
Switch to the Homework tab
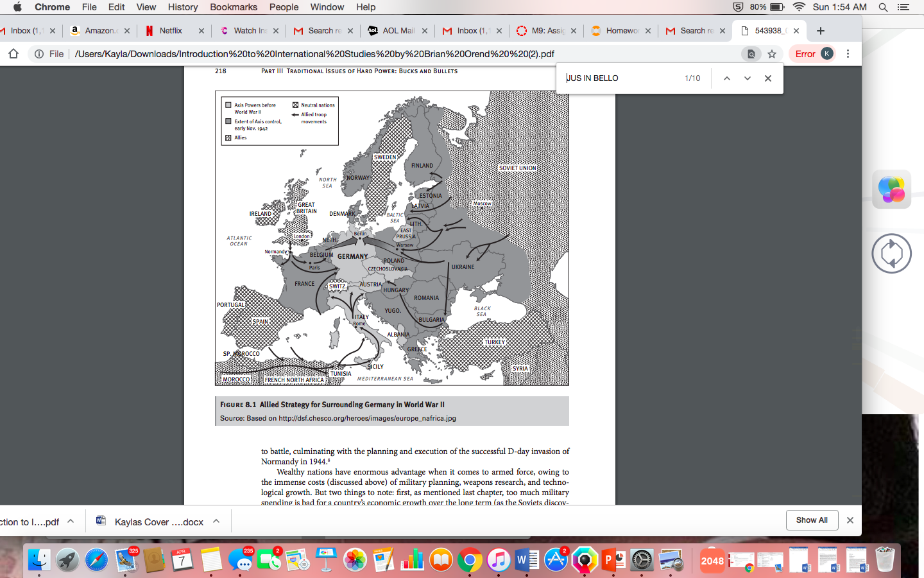[x=620, y=31]
